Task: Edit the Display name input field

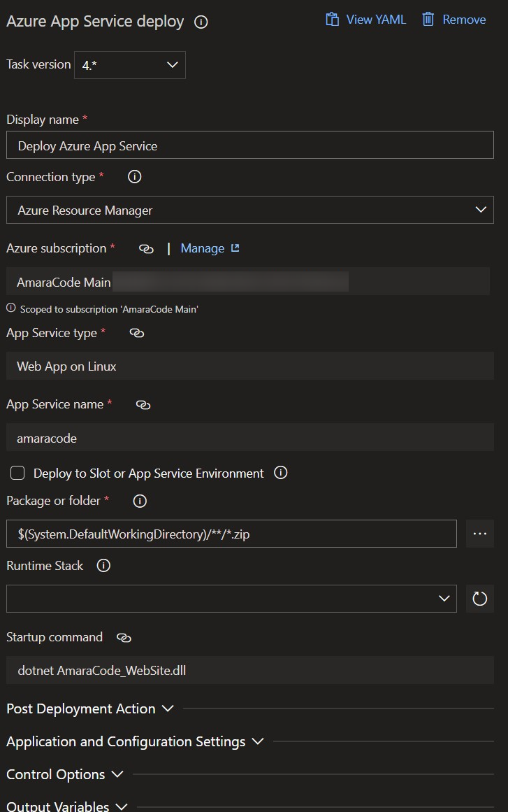Action: [250, 145]
